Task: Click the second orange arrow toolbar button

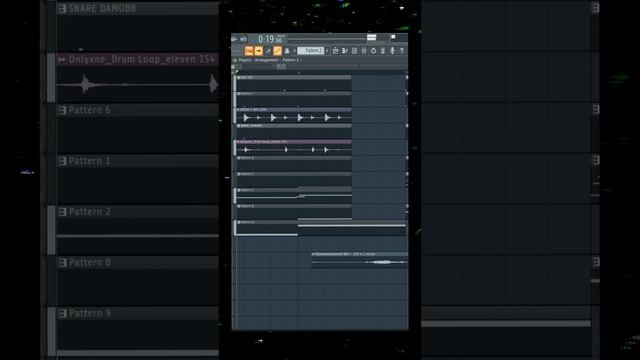Action: pos(258,51)
